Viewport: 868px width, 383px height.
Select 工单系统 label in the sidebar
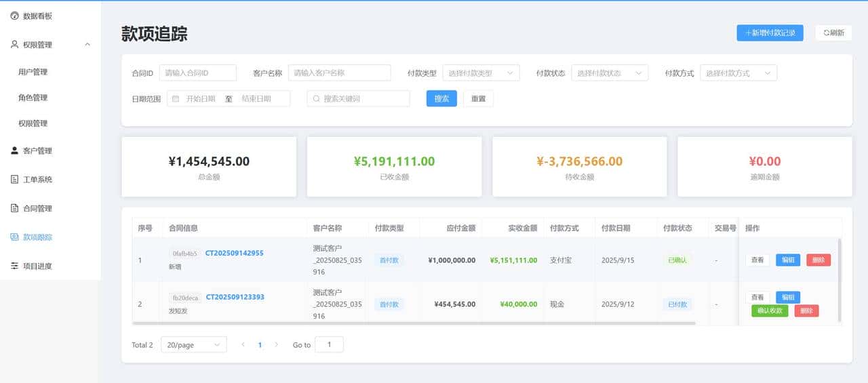pos(37,180)
